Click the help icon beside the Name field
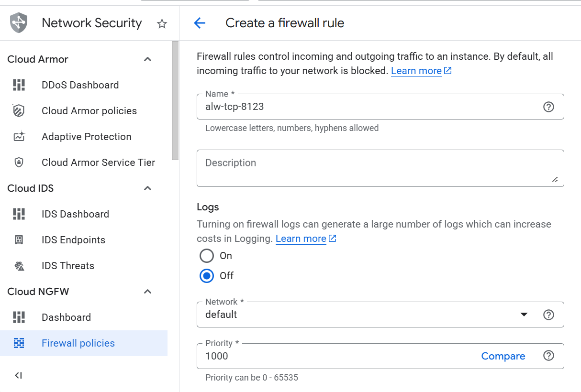The image size is (581, 392). tap(548, 107)
